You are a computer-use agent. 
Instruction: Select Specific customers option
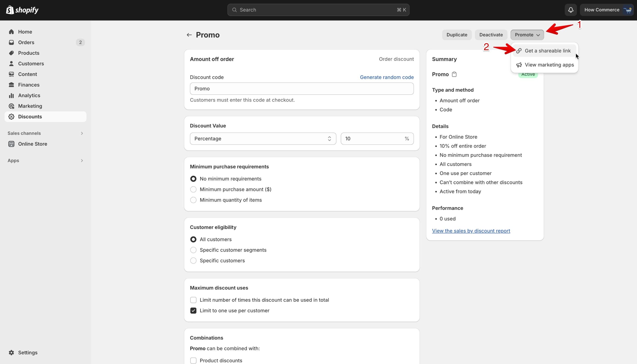coord(193,261)
